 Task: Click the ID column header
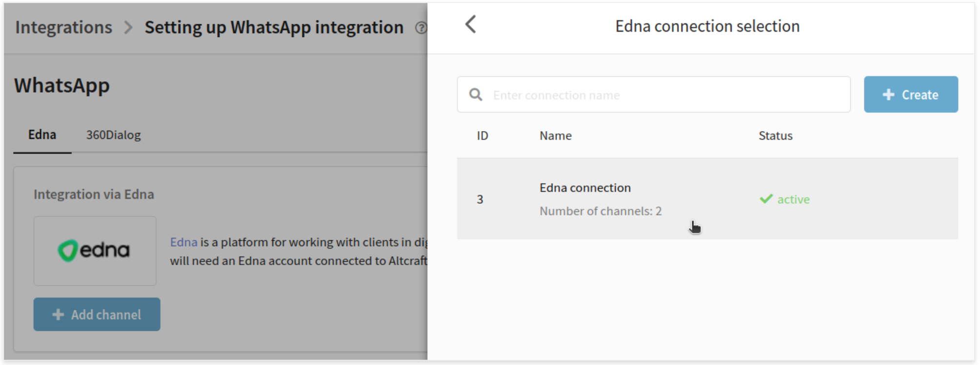tap(482, 136)
